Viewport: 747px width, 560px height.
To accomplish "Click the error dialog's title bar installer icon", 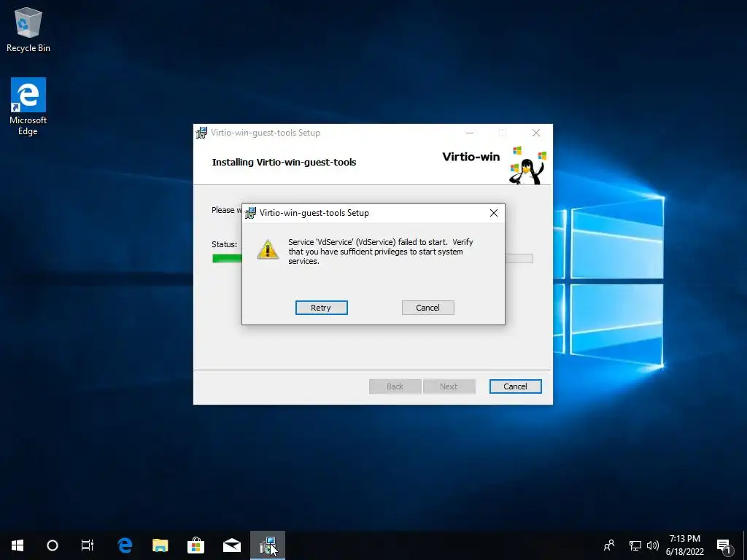I will click(251, 213).
